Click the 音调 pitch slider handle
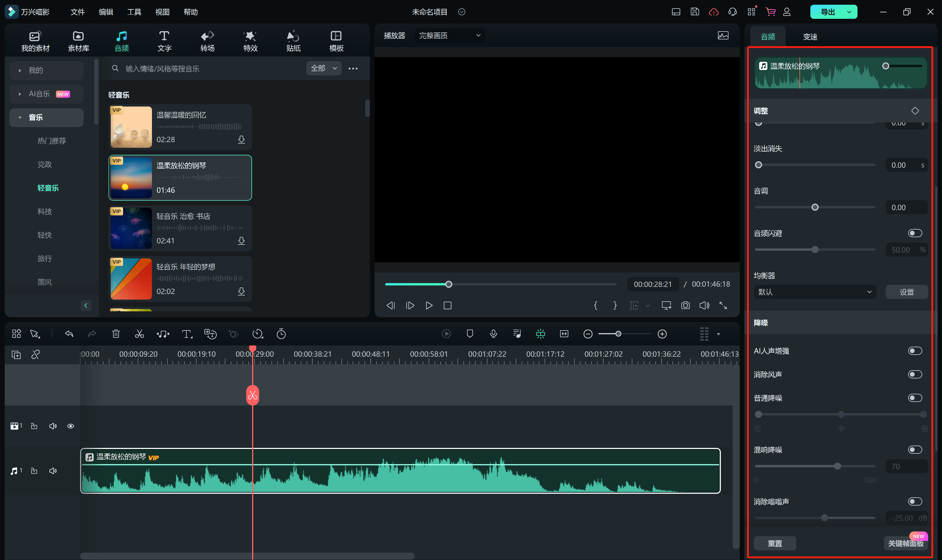942x560 pixels. [x=815, y=207]
